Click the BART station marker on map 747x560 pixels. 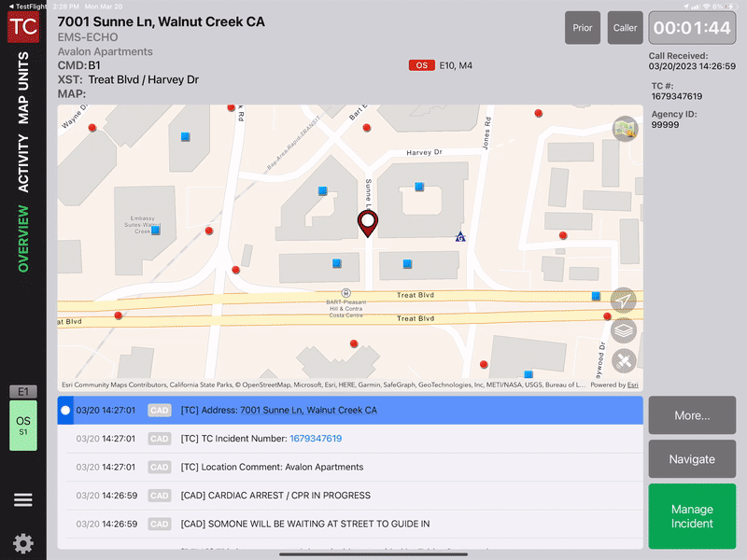tap(346, 292)
